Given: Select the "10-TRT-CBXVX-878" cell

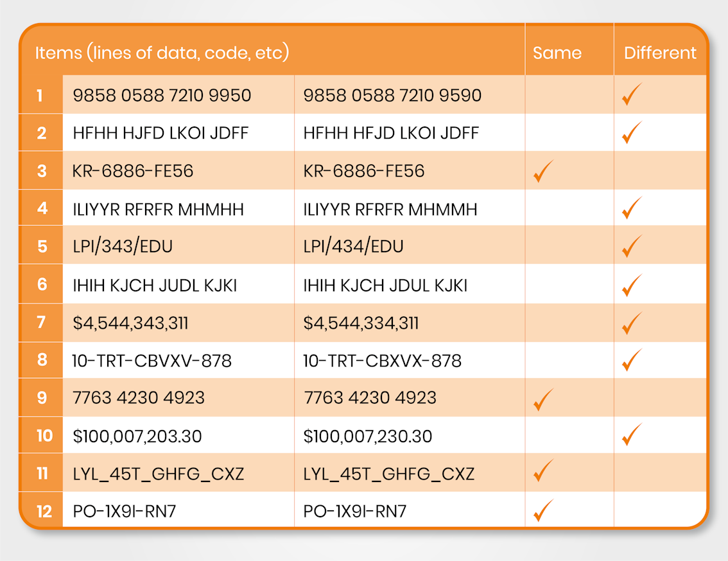Looking at the screenshot, I should [382, 361].
